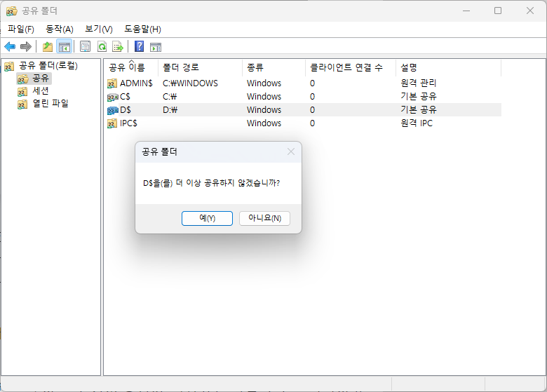Click the Help question mark icon
Image resolution: width=547 pixels, height=392 pixels.
coord(139,46)
